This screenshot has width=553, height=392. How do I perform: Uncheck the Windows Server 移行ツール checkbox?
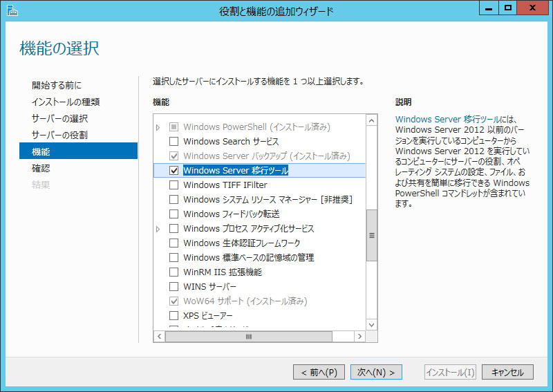tap(174, 170)
